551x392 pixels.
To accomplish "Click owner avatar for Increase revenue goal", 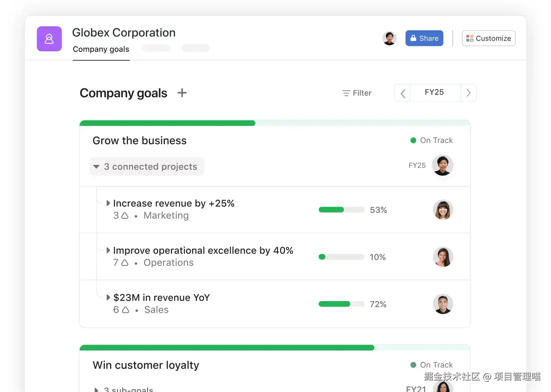I will pyautogui.click(x=443, y=210).
